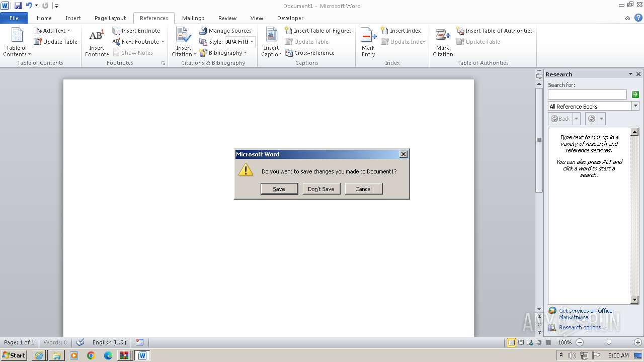644x362 pixels.
Task: Click English (U.S.) language indicator
Action: [x=109, y=342]
